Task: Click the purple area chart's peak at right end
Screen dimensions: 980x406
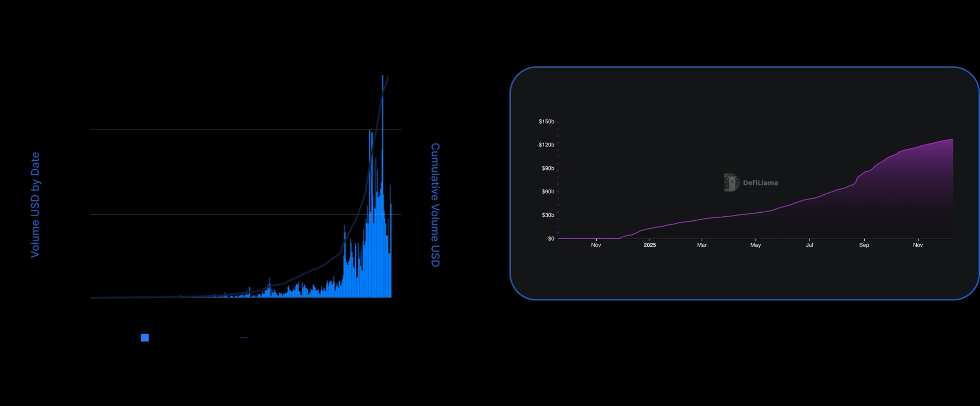Action: (x=952, y=140)
